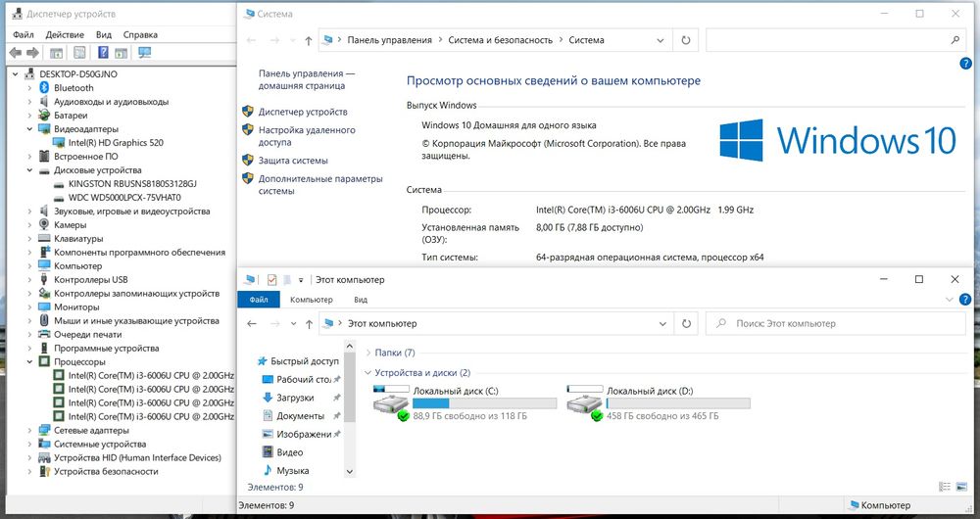The image size is (980, 519).
Task: Select the KINGSTON RBUSNS8180S3128GJ disk
Action: coord(132,184)
